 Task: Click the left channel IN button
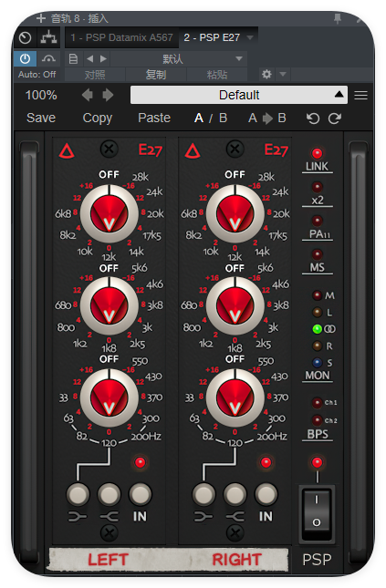[x=140, y=494]
